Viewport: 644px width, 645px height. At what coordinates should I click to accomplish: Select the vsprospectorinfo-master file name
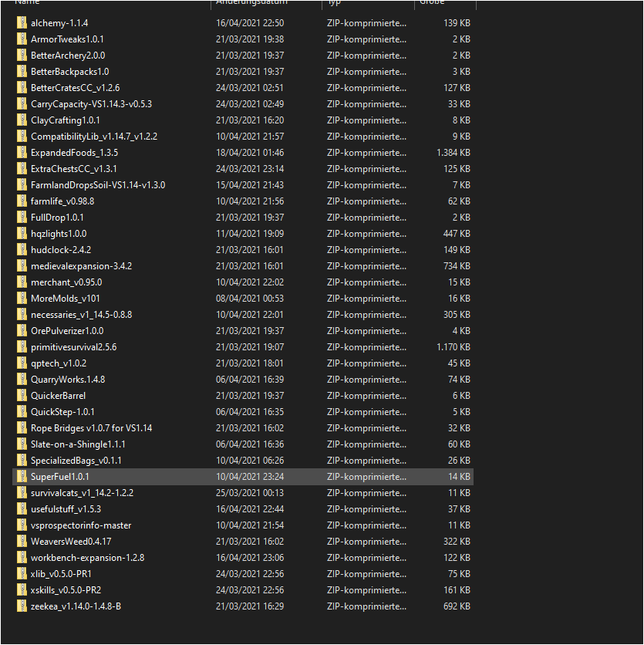(x=81, y=525)
